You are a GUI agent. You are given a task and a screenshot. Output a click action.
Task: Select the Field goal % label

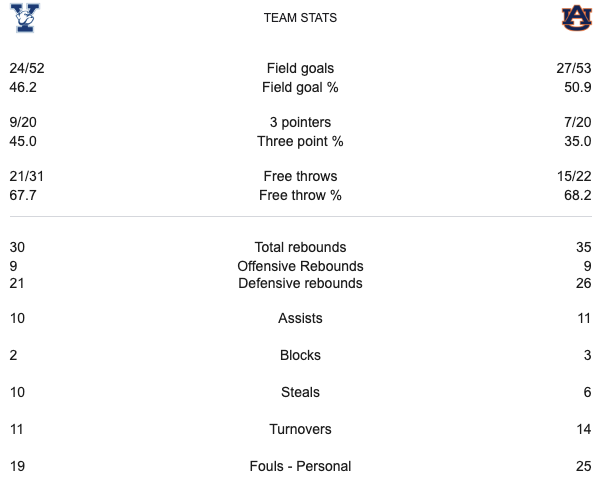300,87
